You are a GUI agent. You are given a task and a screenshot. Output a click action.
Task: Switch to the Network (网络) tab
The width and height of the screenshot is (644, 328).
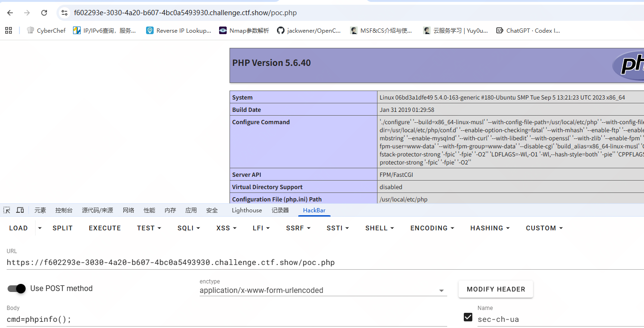pos(129,210)
